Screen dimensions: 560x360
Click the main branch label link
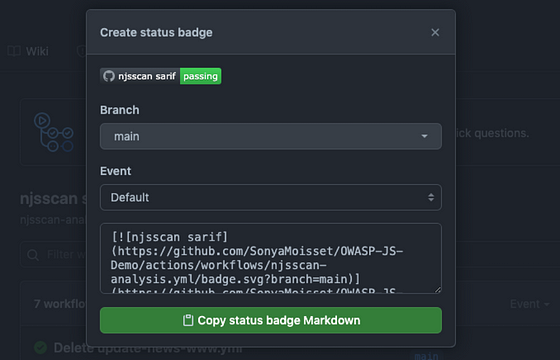[426, 355]
